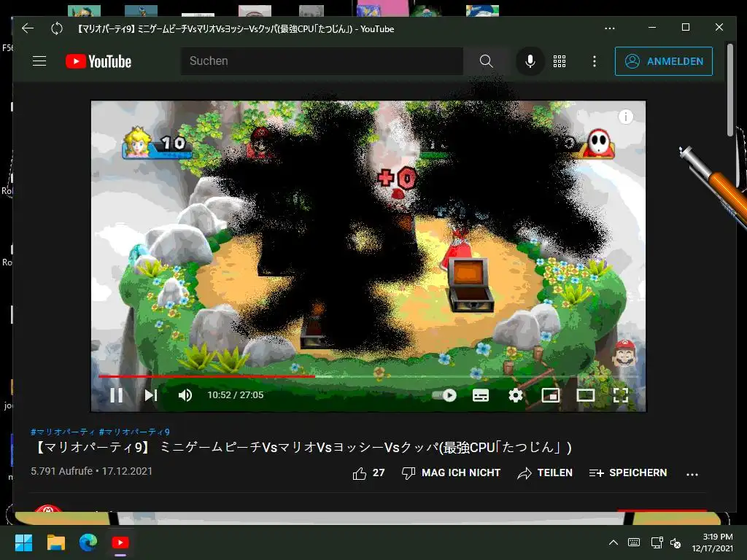Open more actions ellipsis under the video
Image resolution: width=747 pixels, height=560 pixels.
coord(692,474)
